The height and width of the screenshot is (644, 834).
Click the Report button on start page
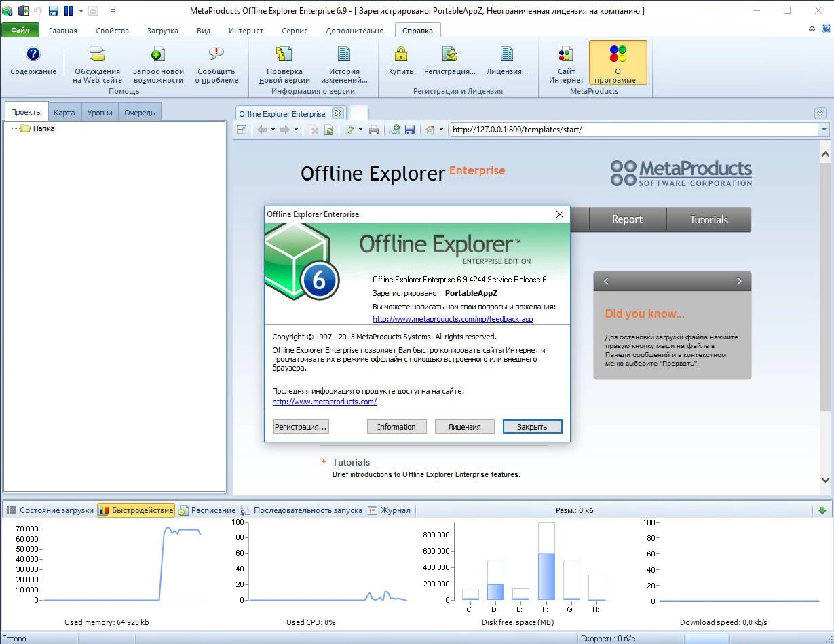pos(627,219)
